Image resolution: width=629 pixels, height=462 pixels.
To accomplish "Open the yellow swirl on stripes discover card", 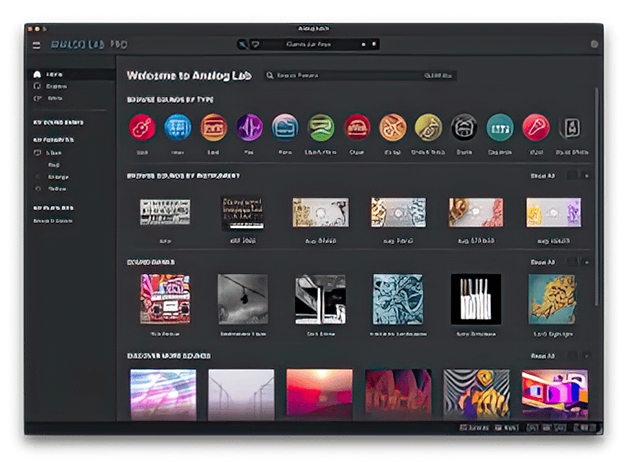I will [x=477, y=395].
